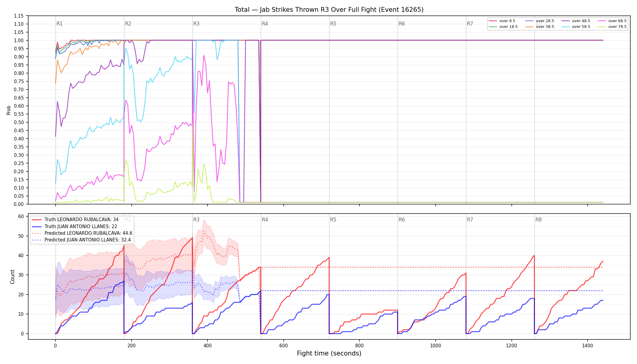The height and width of the screenshot is (364, 637).
Task: Select the 'over 18.5' legend entry
Action: pos(503,27)
